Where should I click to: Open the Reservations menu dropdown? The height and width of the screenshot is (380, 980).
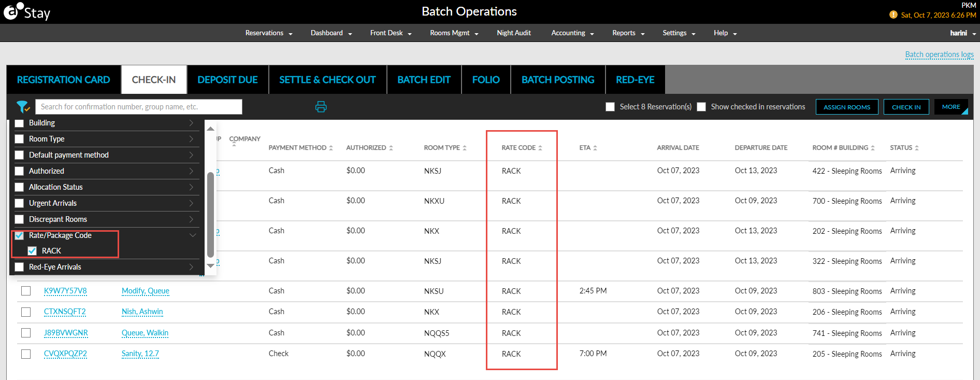point(269,33)
